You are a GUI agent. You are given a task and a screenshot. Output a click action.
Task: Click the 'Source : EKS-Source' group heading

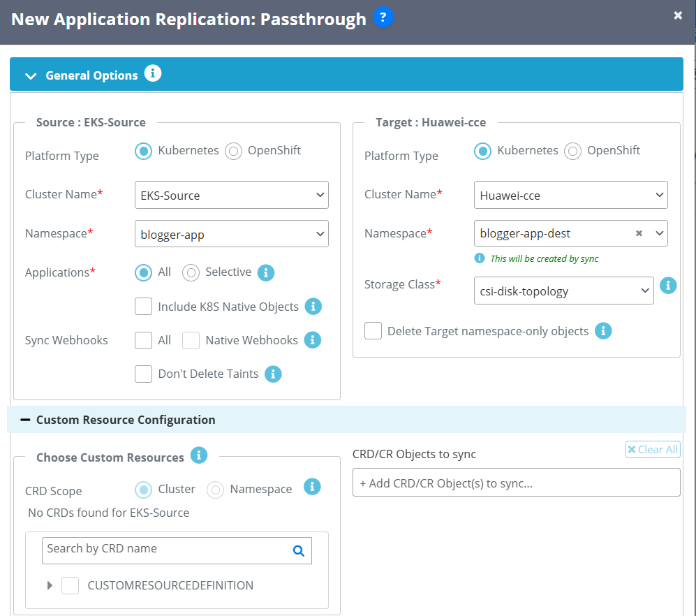click(x=91, y=122)
